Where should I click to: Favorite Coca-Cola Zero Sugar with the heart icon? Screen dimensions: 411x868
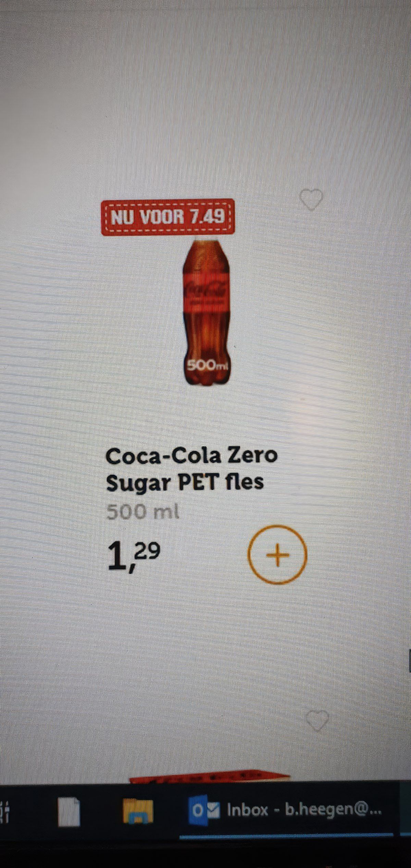pyautogui.click(x=311, y=199)
